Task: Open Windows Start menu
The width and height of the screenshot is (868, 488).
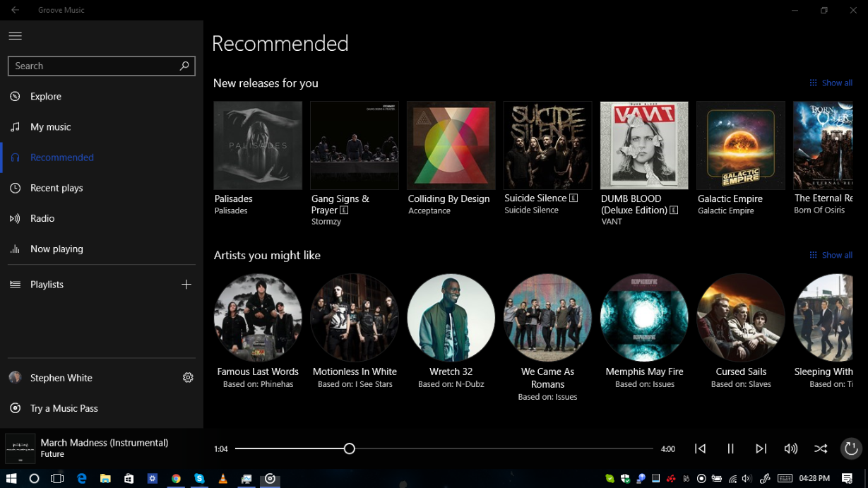Action: [11, 478]
